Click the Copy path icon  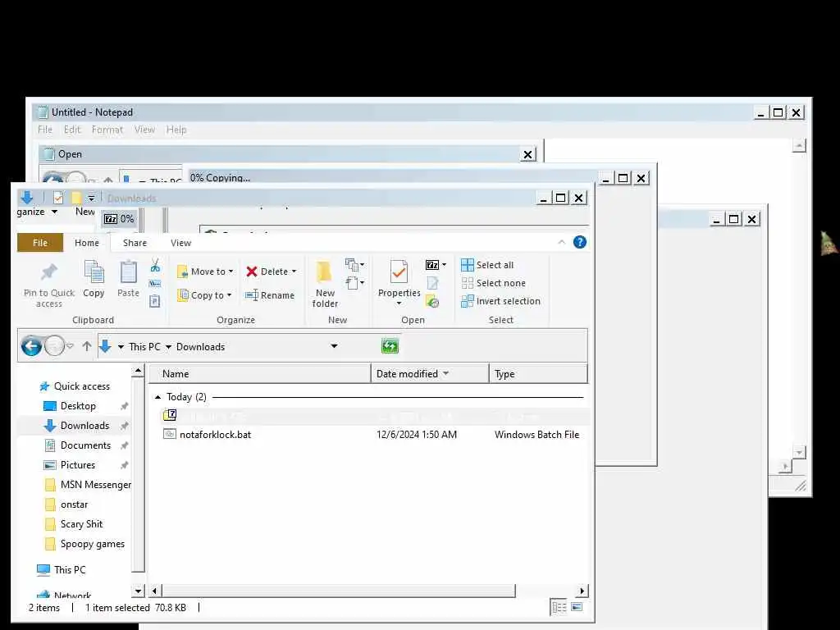[x=155, y=283]
